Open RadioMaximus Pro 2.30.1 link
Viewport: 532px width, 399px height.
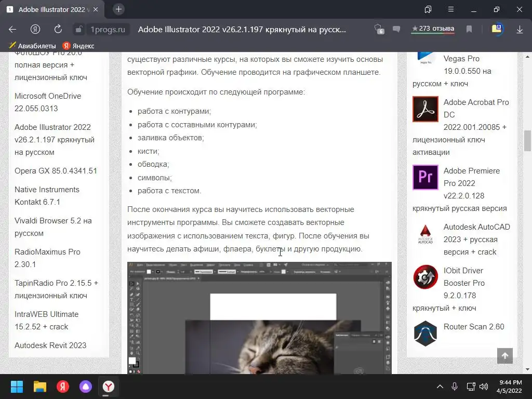(x=47, y=258)
